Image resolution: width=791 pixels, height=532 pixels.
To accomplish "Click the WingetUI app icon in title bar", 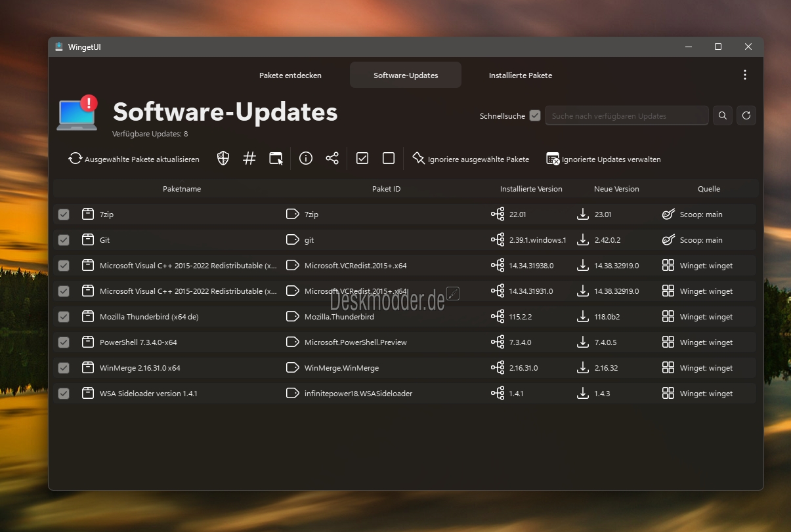I will 59,47.
